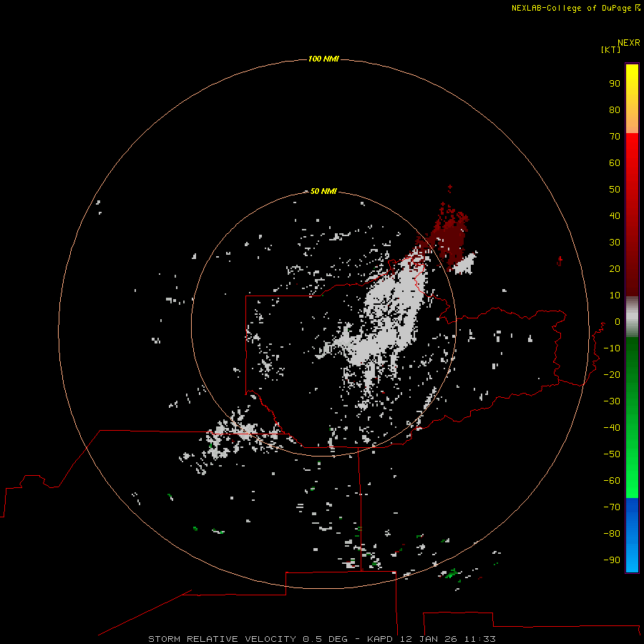The image size is (644, 644).
Task: Click the Storm Relative Velocity caption text
Action: pos(321,639)
